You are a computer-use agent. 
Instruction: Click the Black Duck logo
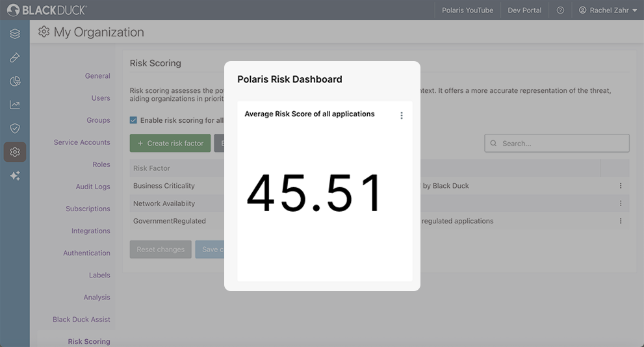click(x=47, y=10)
